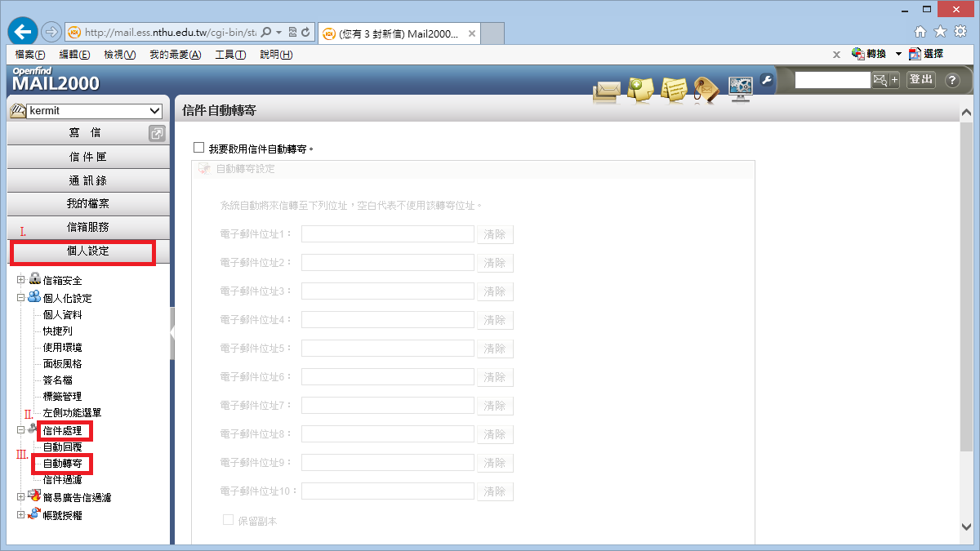Click the help question mark icon
The width and height of the screenshot is (980, 551).
coord(951,80)
